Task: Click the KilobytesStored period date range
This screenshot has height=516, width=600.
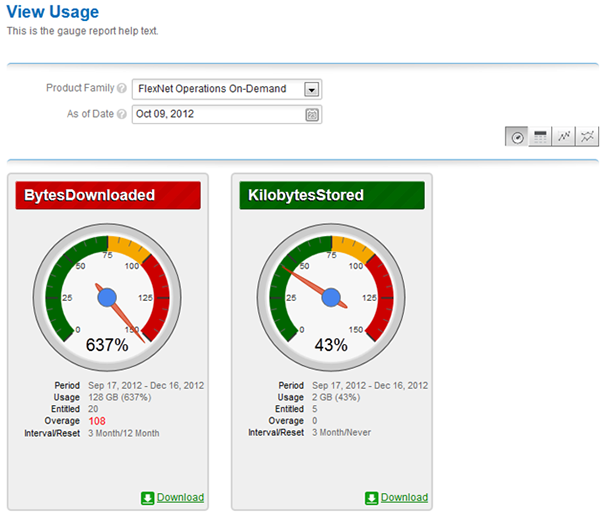Action: tap(370, 385)
